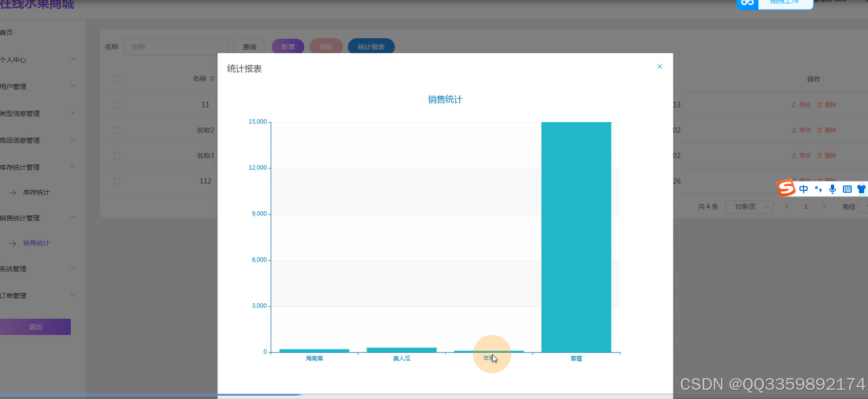Click the 新增 add button
Image resolution: width=868 pixels, height=399 pixels.
pyautogui.click(x=288, y=47)
